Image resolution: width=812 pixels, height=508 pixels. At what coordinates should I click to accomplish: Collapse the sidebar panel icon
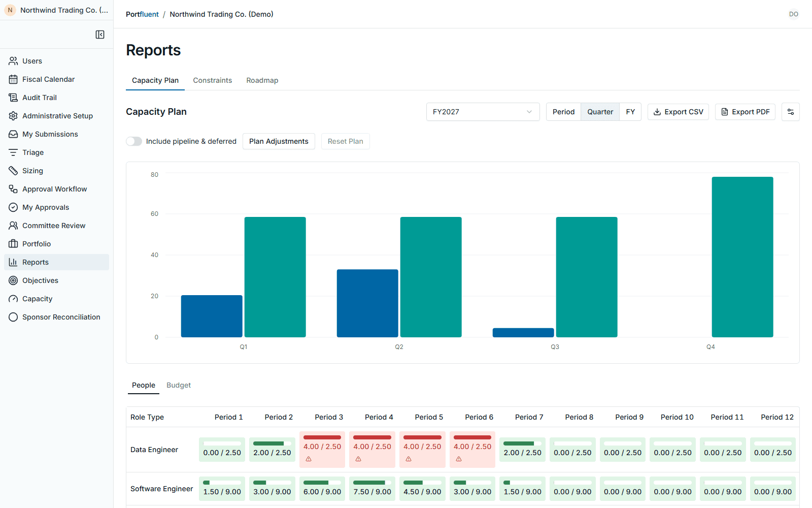[100, 35]
